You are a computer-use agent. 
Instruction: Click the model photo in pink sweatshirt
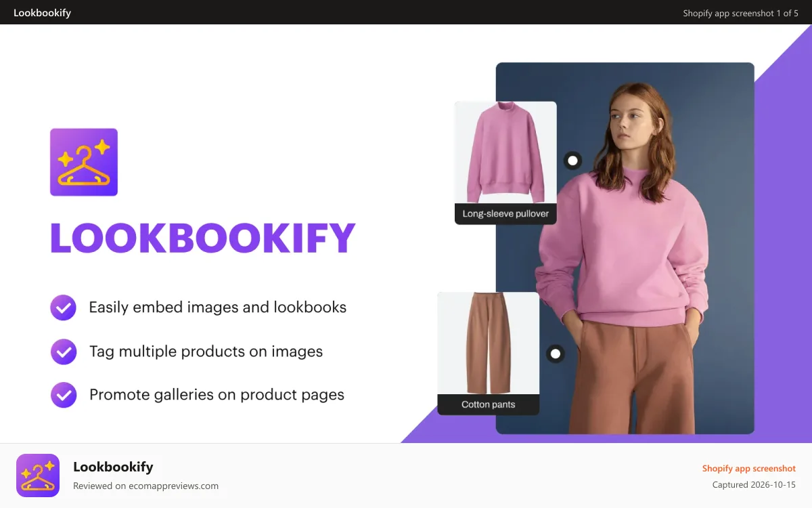point(625,248)
